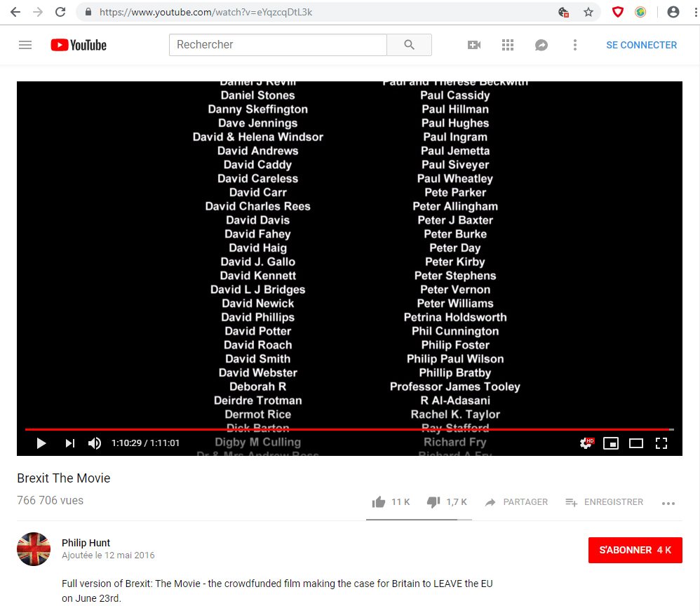Click the magnifier search button
The image size is (700, 613).
coord(409,45)
